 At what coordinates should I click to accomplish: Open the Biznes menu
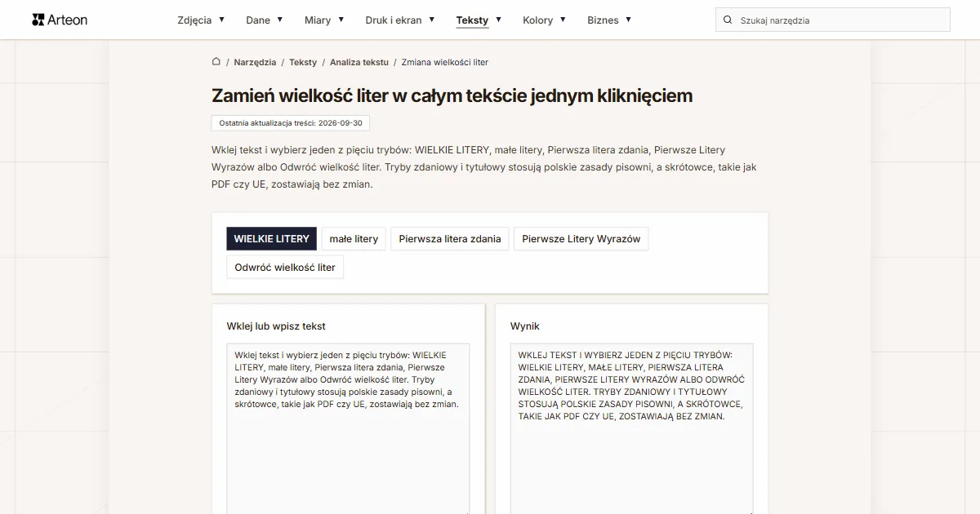pyautogui.click(x=603, y=20)
